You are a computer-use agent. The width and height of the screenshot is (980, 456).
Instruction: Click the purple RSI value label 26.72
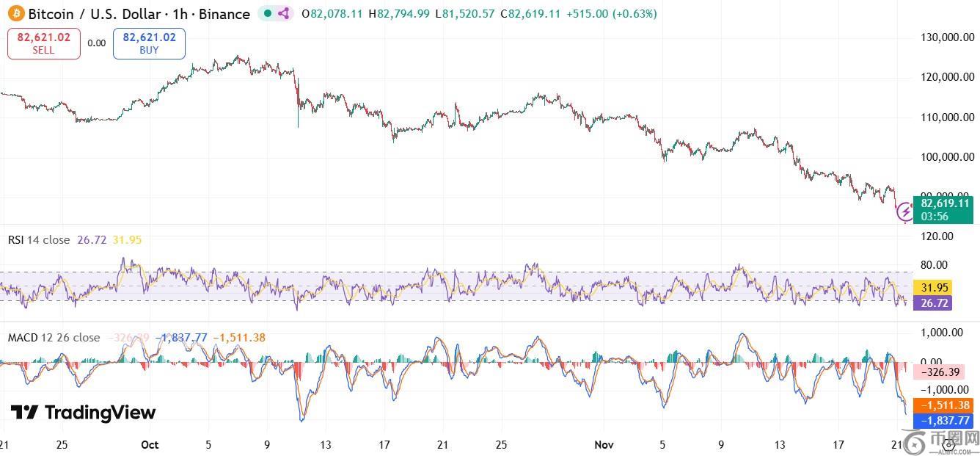point(932,303)
